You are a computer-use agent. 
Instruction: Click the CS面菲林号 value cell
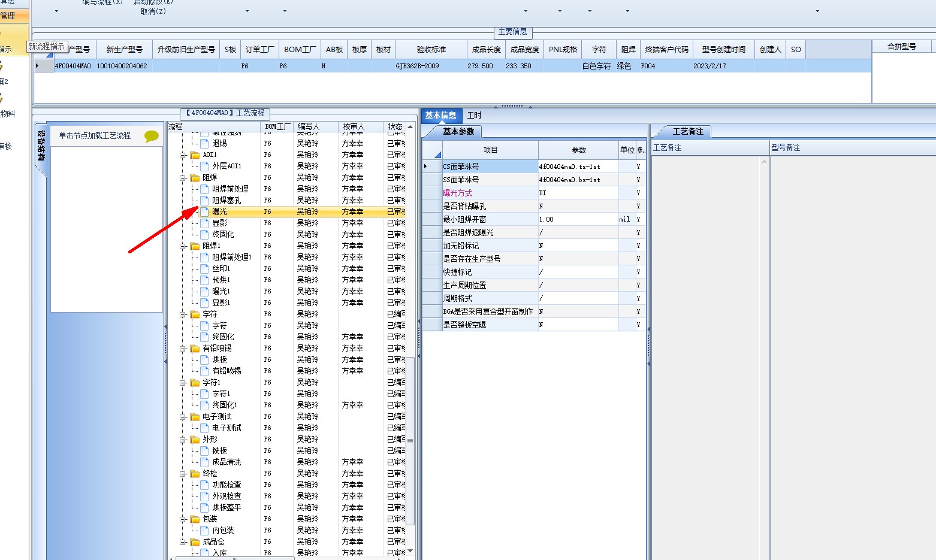(578, 167)
